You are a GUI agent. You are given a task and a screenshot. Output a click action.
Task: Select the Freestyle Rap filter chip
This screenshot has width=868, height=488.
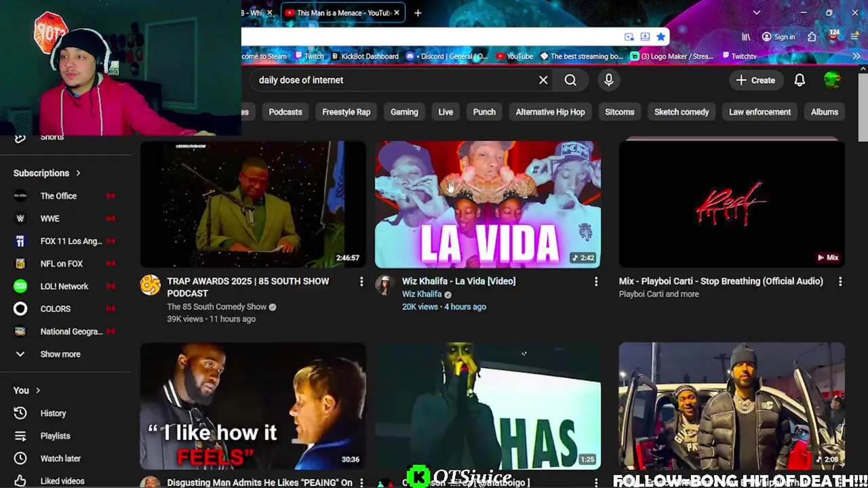347,112
